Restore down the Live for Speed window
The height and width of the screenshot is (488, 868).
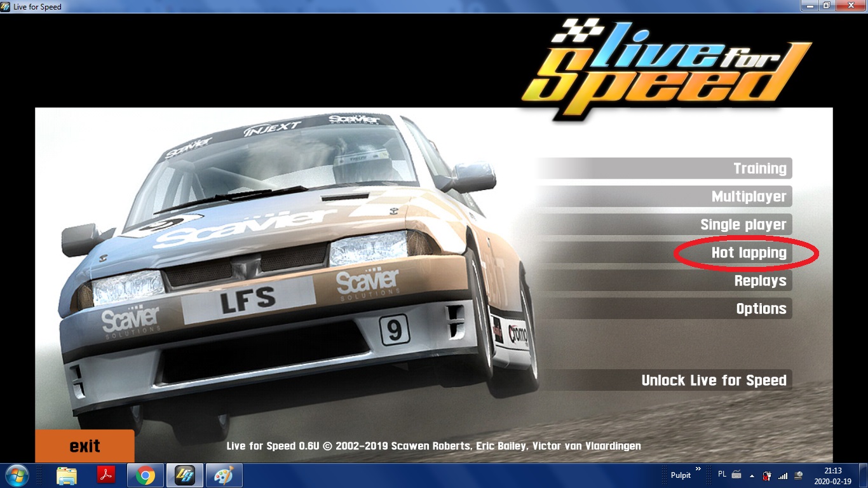[827, 6]
